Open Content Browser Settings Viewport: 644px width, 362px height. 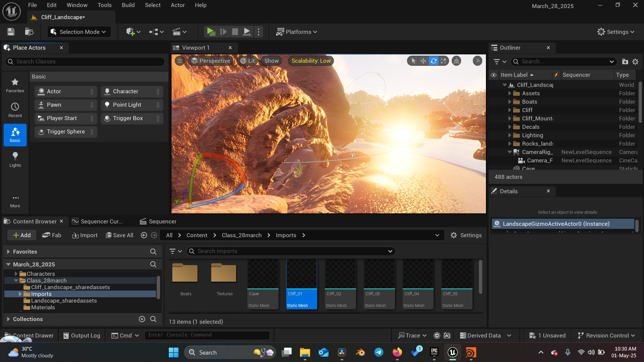[x=466, y=235]
